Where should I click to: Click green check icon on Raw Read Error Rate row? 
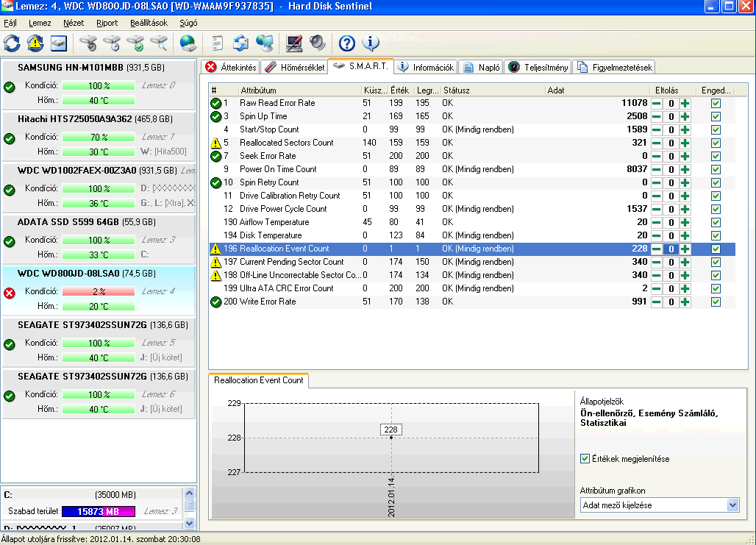pyautogui.click(x=215, y=103)
